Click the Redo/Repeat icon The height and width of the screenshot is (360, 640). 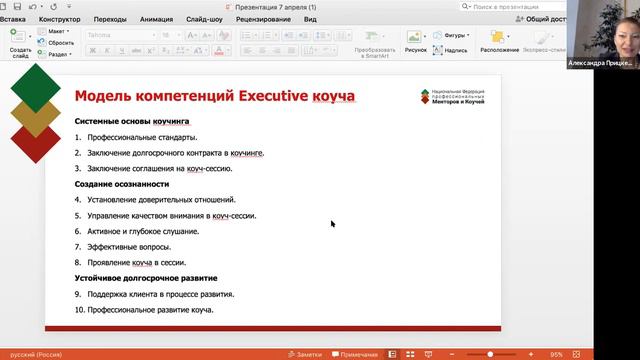[x=53, y=7]
